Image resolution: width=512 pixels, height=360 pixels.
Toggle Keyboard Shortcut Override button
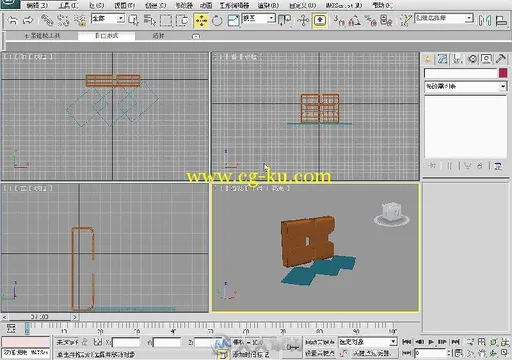[320, 21]
